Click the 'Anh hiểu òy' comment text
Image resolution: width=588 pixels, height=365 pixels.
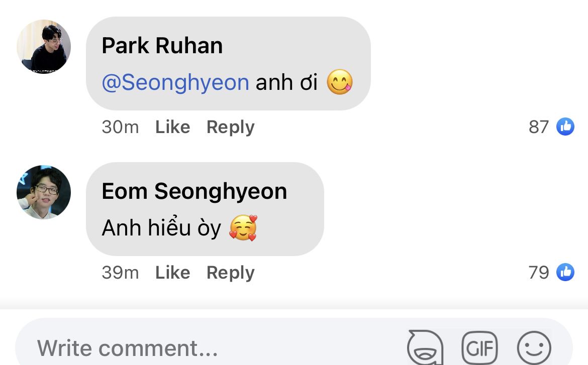(161, 228)
